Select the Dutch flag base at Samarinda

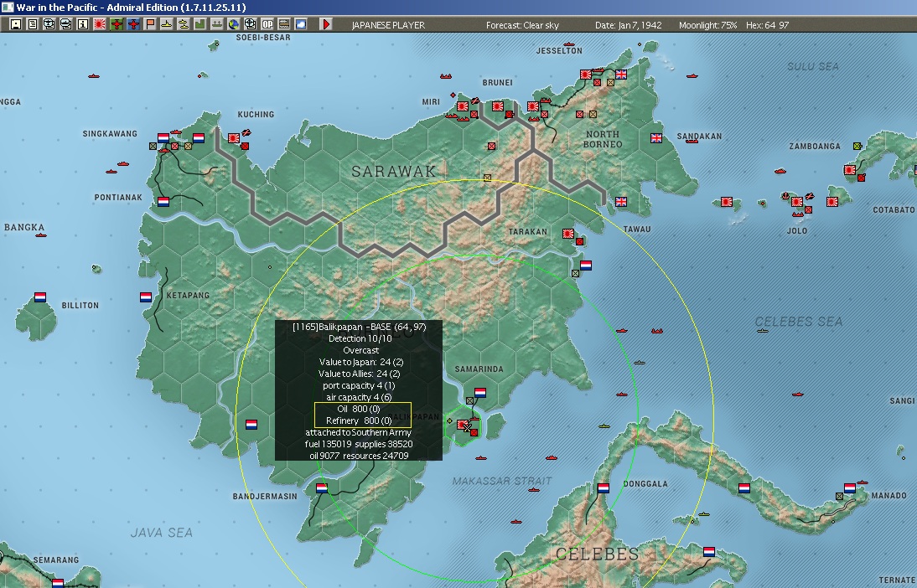pos(480,392)
